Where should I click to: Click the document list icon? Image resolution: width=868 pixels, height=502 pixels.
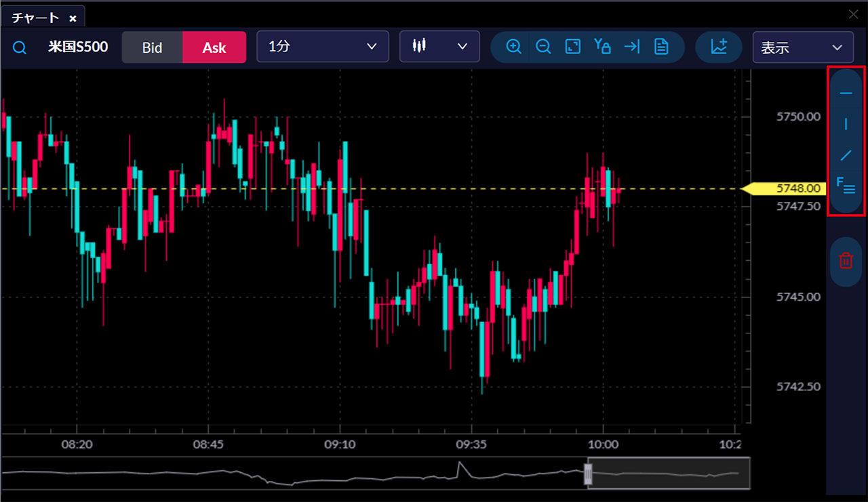[x=661, y=47]
